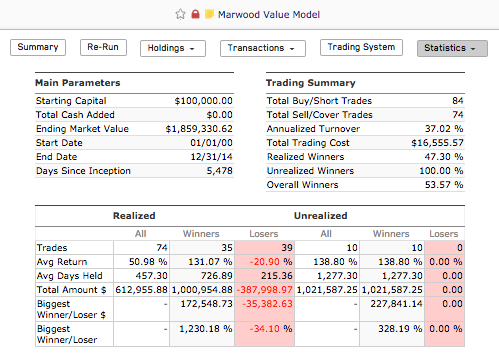Open the Trading System page
Viewport: 499px width, 363px height.
click(x=361, y=47)
